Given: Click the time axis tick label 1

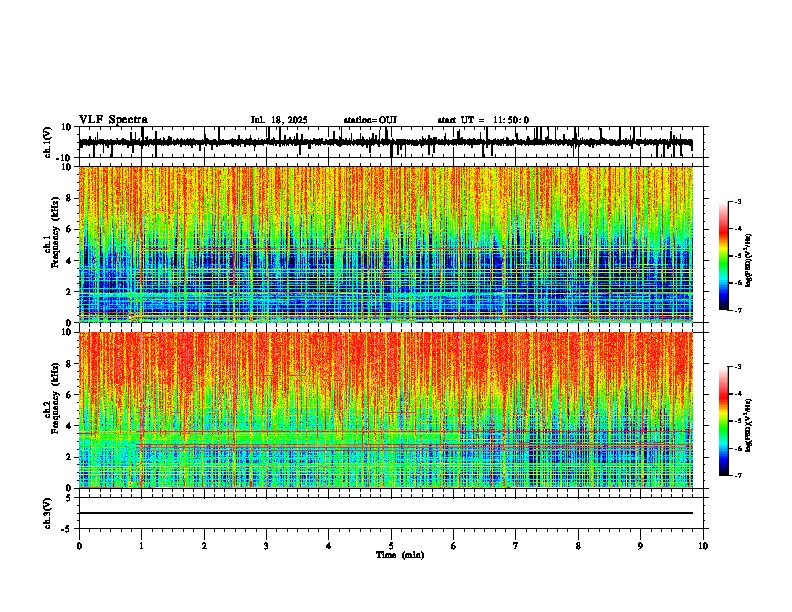Looking at the screenshot, I should pos(141,546).
